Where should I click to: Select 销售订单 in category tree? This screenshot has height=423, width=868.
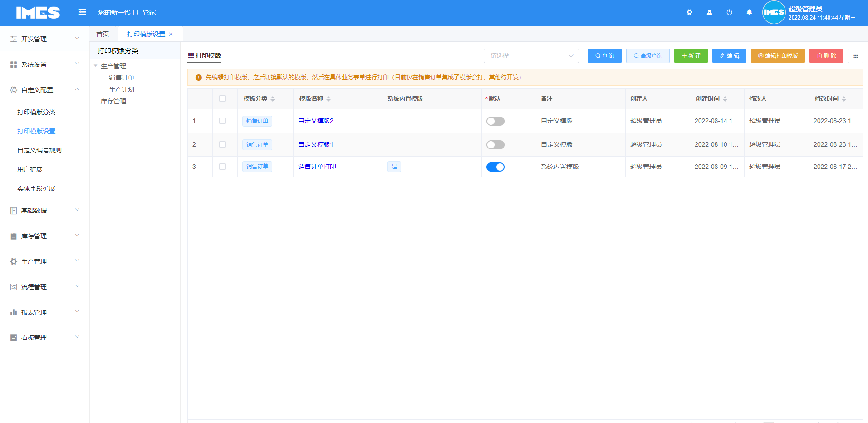coord(122,78)
